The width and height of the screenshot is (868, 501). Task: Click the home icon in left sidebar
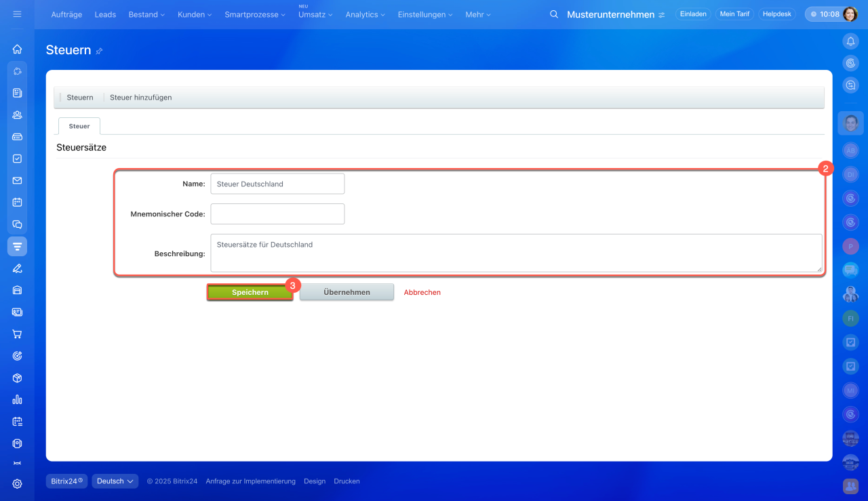[x=17, y=49]
